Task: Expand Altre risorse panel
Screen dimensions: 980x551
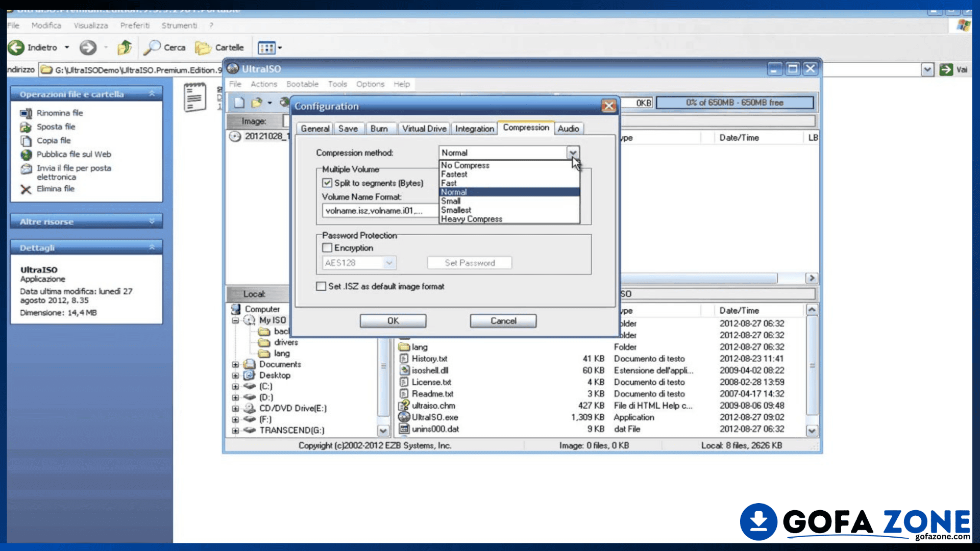Action: point(152,221)
